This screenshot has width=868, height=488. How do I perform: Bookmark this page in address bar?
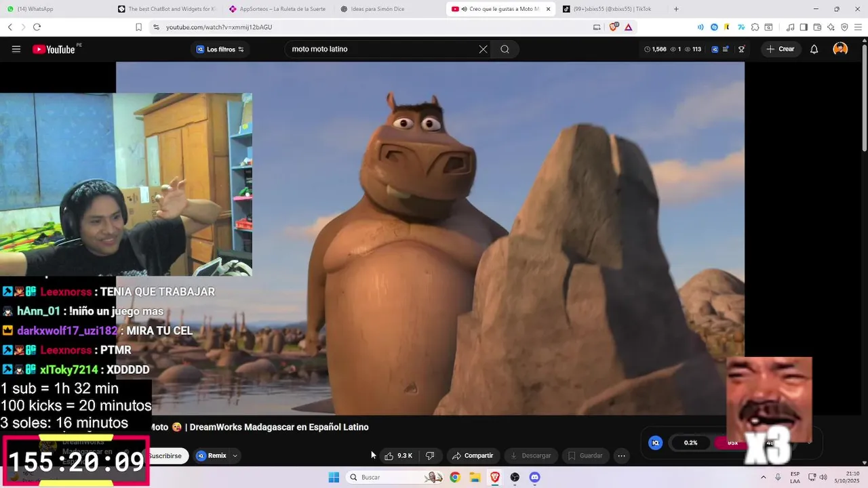[138, 27]
